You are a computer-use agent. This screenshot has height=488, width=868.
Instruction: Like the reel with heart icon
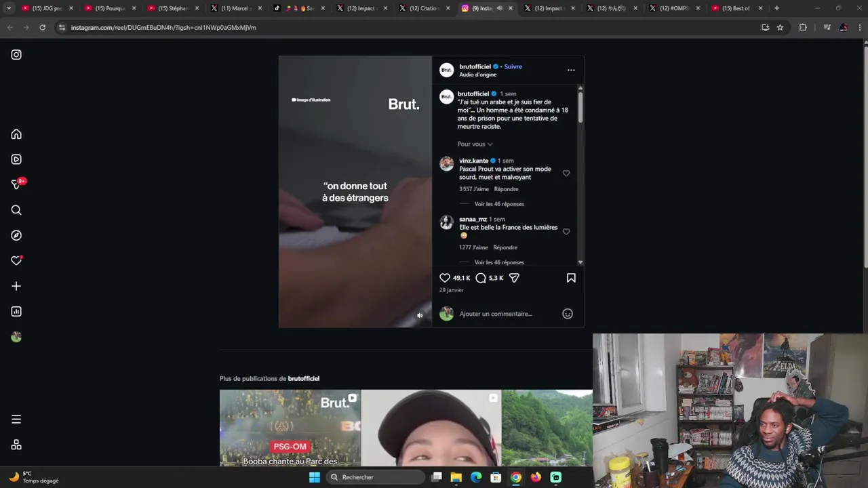(445, 278)
